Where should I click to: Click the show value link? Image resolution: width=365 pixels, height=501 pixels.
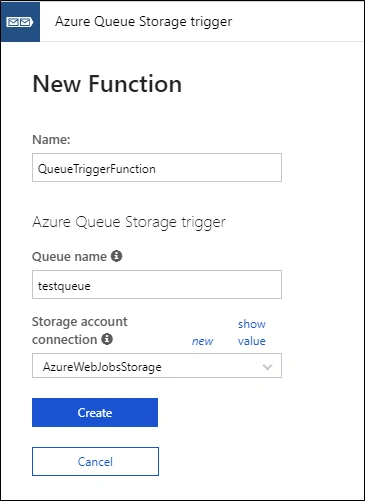click(252, 332)
